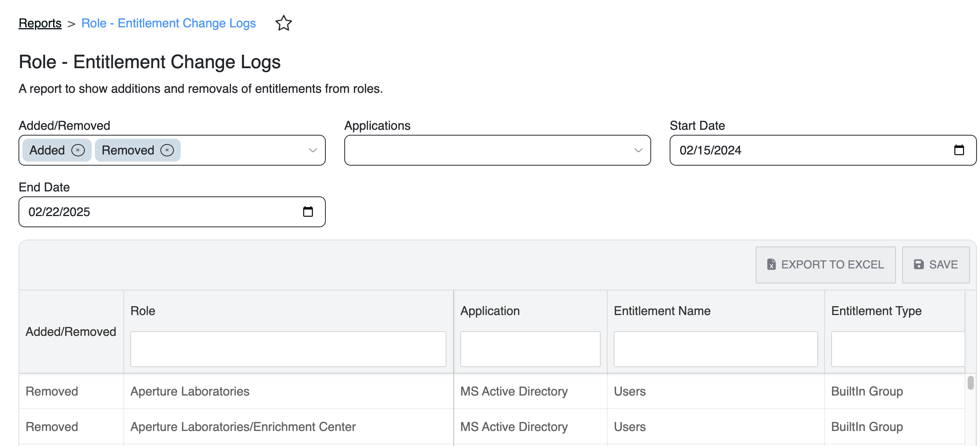980x446 pixels.
Task: Open the End Date calendar picker
Action: tap(308, 211)
